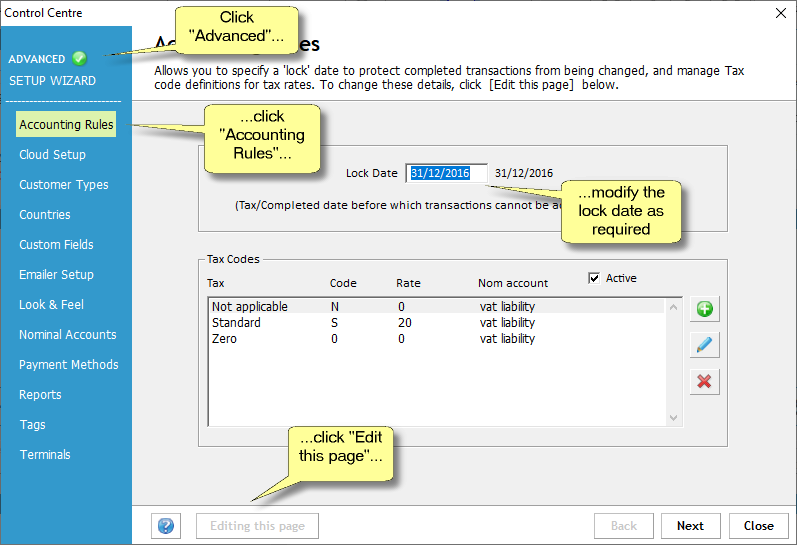
Task: Open Accounting Rules in the sidebar
Action: 66,125
